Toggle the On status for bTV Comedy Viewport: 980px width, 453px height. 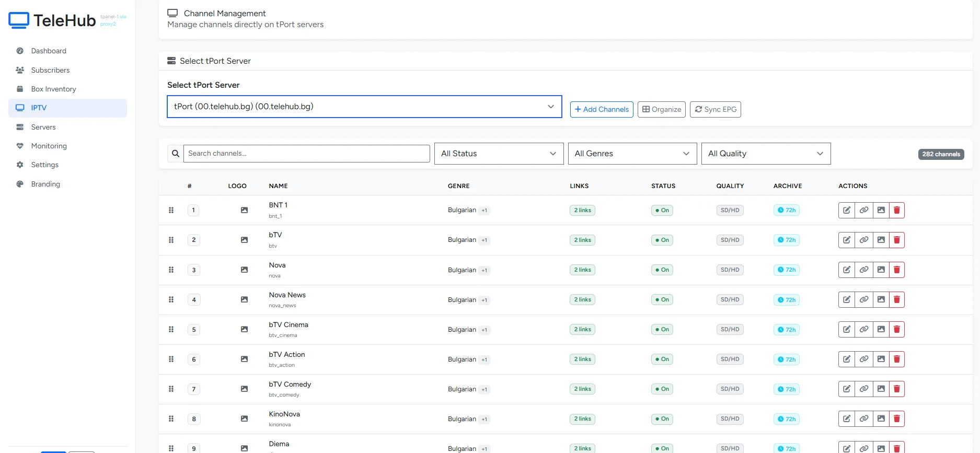[x=662, y=389]
